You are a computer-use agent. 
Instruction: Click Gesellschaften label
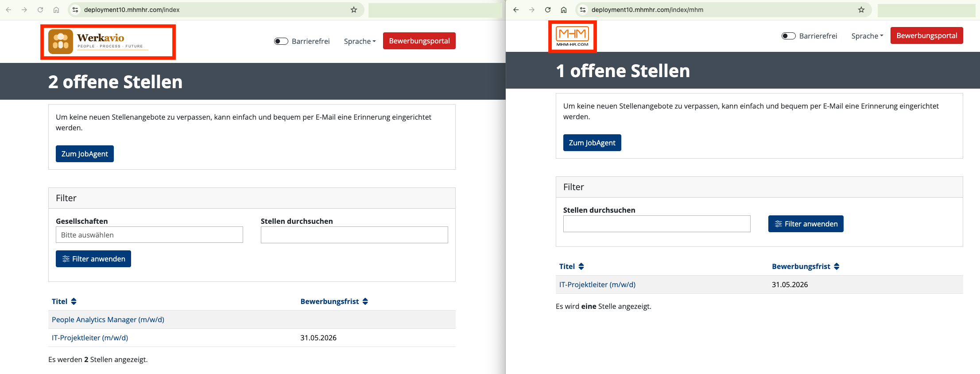pyautogui.click(x=82, y=221)
